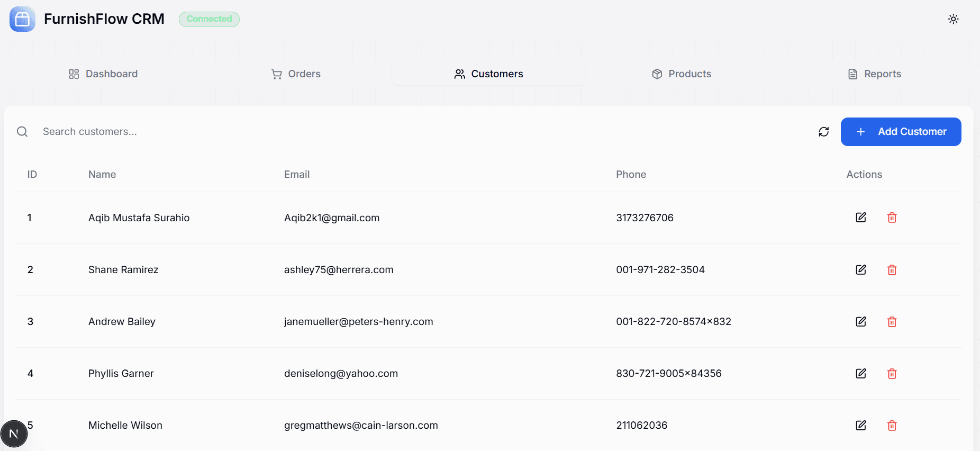Click the Products package icon
The height and width of the screenshot is (451, 980).
657,74
